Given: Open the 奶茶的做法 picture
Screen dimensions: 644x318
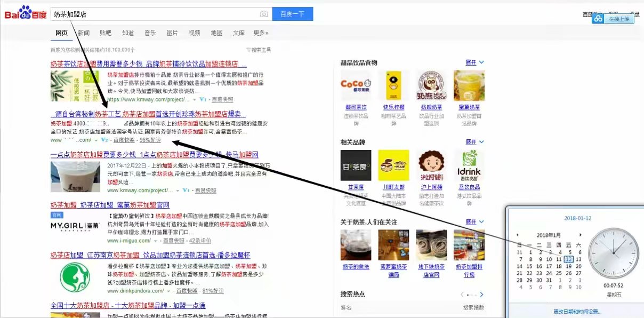Looking at the screenshot, I should [x=356, y=245].
